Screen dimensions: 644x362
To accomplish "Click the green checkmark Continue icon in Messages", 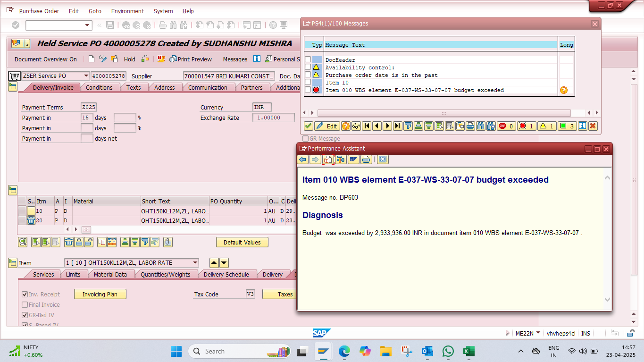I will point(308,126).
